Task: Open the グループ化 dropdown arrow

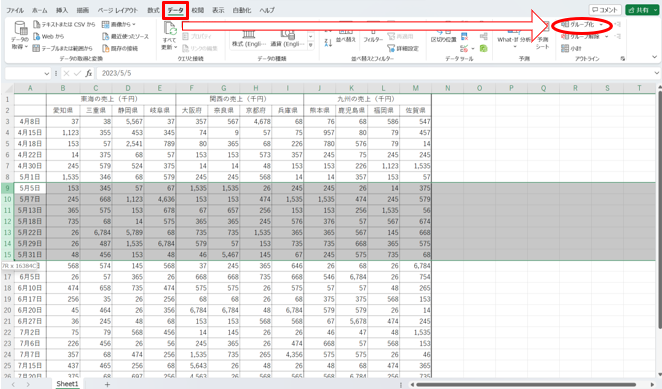Action: click(601, 24)
